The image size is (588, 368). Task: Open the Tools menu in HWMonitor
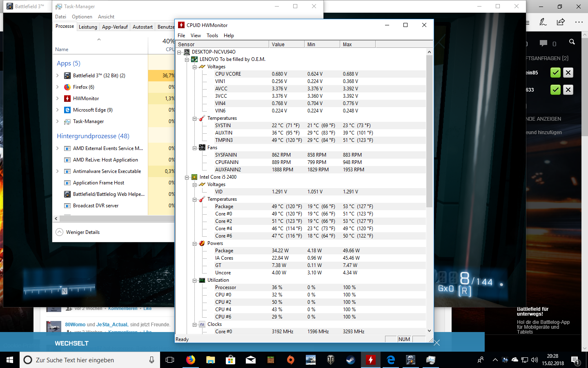click(x=212, y=36)
